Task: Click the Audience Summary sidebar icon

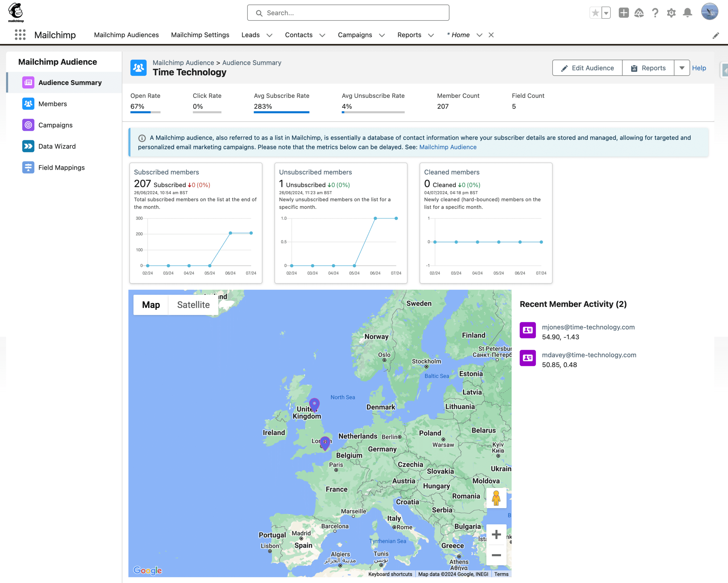Action: (28, 82)
